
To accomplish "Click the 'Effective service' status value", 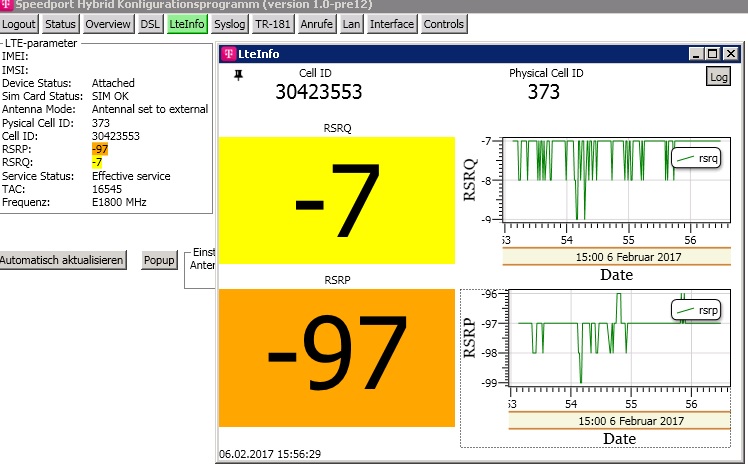I will pos(131,176).
